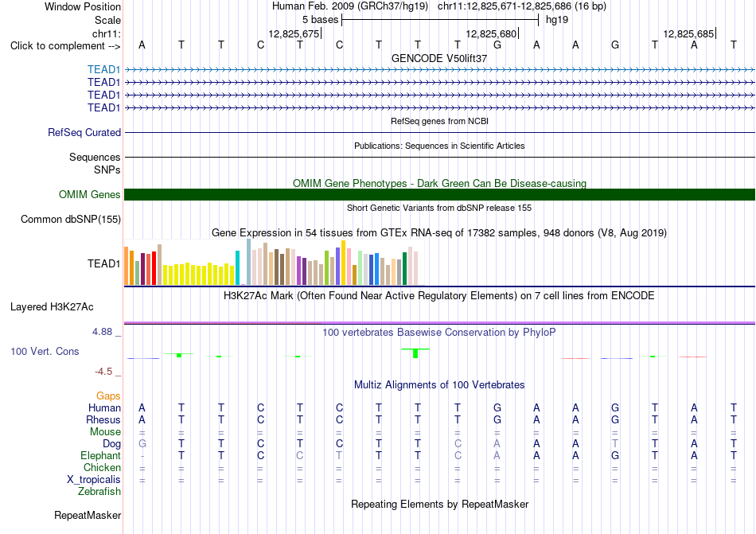756x534 pixels.
Task: Click the purple H3K27Ac signal line
Action: 439,322
